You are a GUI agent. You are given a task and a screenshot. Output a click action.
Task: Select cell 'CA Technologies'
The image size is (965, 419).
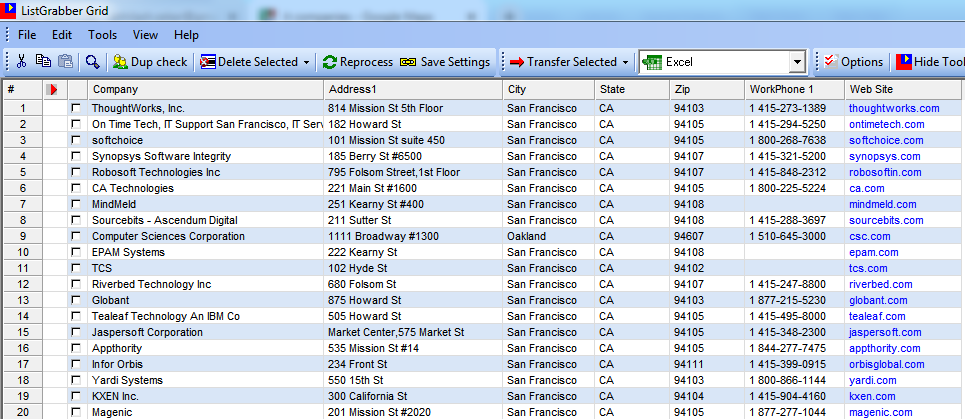pyautogui.click(x=206, y=188)
